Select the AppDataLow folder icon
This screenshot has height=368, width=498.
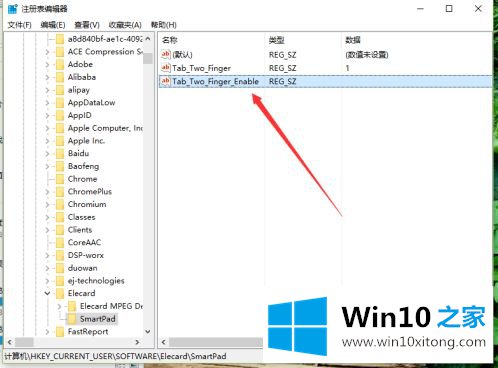coord(60,103)
